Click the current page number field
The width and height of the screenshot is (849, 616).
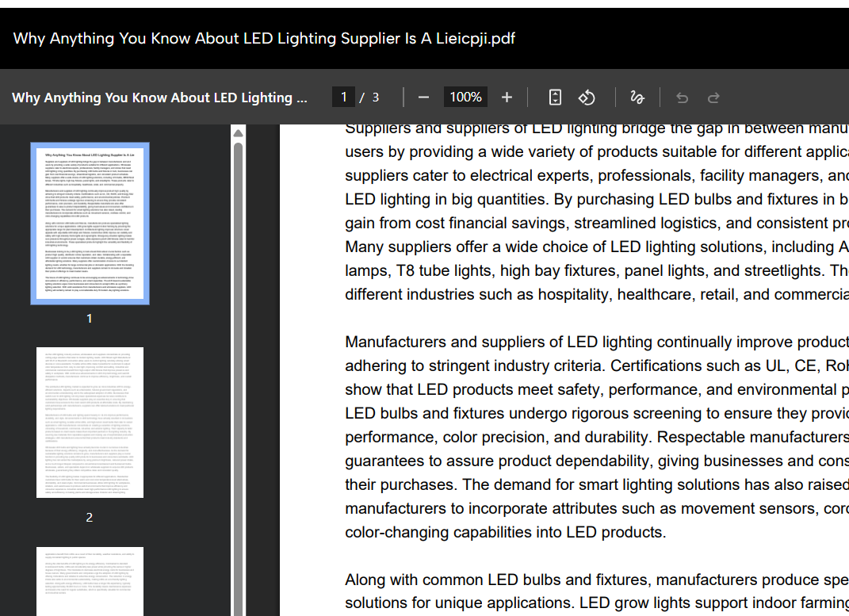point(343,97)
